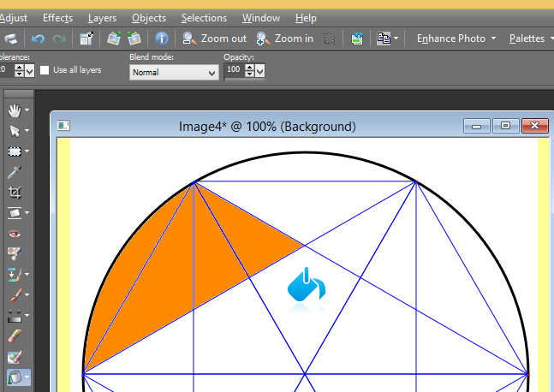Image resolution: width=554 pixels, height=392 pixels.
Task: Select the Crop tool
Action: [x=15, y=193]
